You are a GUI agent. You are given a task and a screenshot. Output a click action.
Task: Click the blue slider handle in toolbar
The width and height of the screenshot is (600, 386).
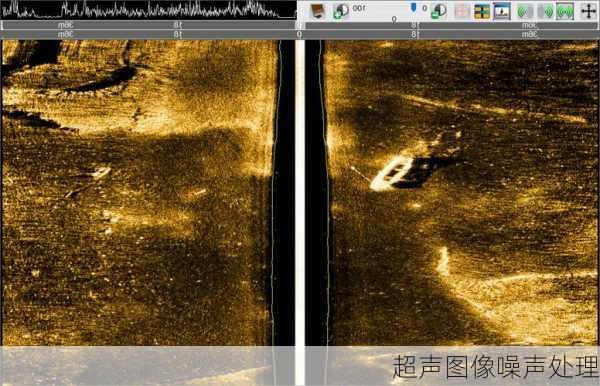[x=413, y=8]
